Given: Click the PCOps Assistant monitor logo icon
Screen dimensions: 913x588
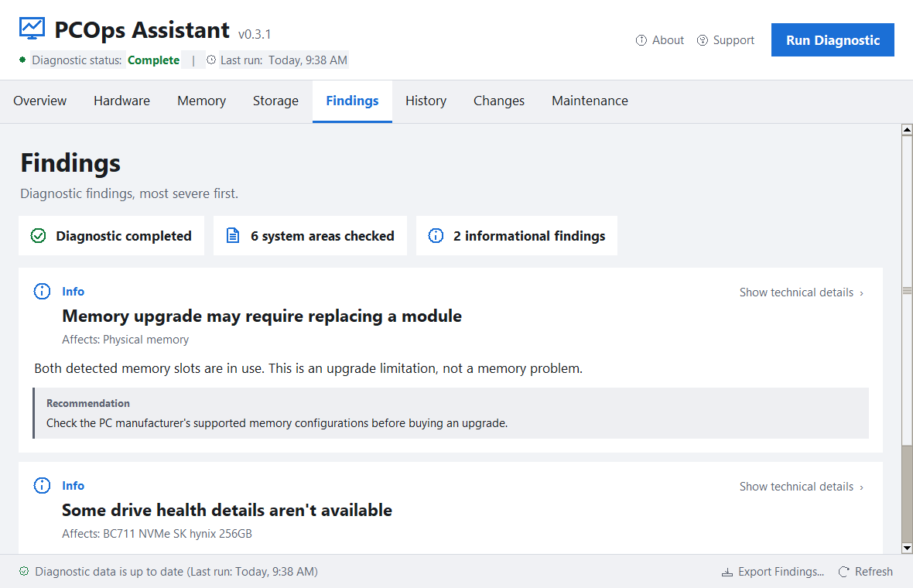Looking at the screenshot, I should tap(32, 29).
